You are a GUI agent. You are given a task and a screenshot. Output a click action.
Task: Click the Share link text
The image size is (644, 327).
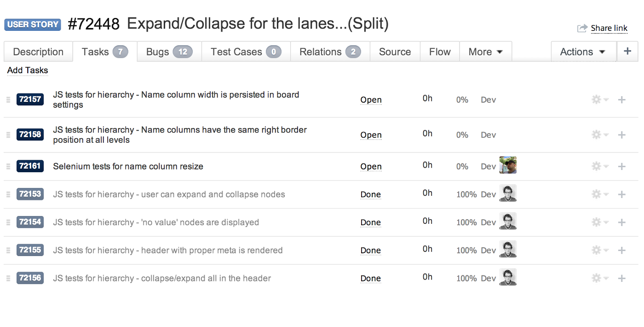[x=609, y=29]
